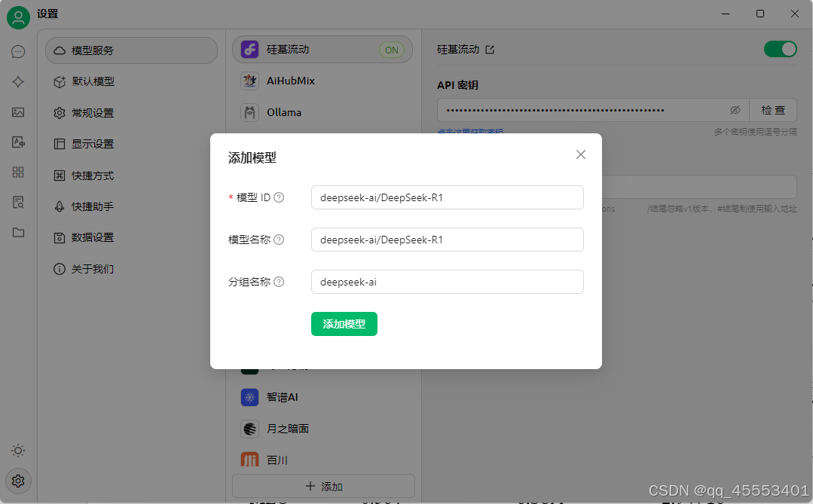
Task: Click the 模型名称 input field
Action: [x=447, y=240]
